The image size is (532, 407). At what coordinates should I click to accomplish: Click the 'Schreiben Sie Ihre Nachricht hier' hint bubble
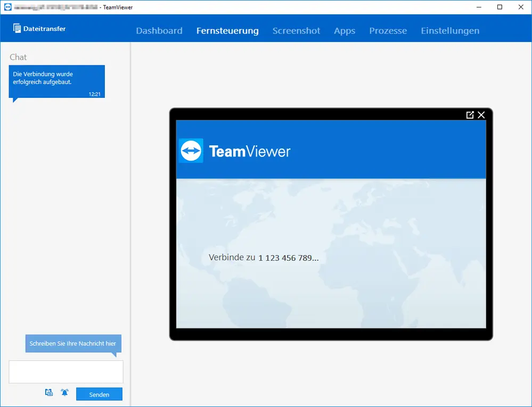pyautogui.click(x=73, y=344)
